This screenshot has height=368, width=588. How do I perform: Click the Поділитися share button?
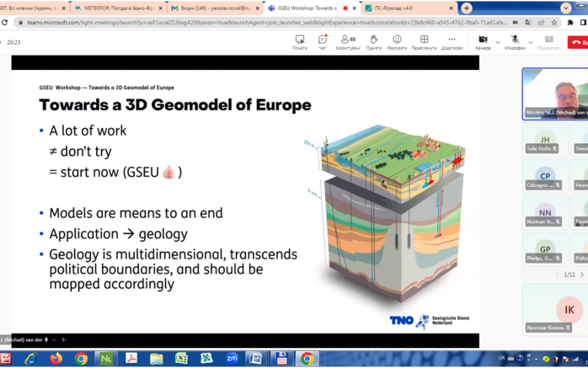coord(549,43)
